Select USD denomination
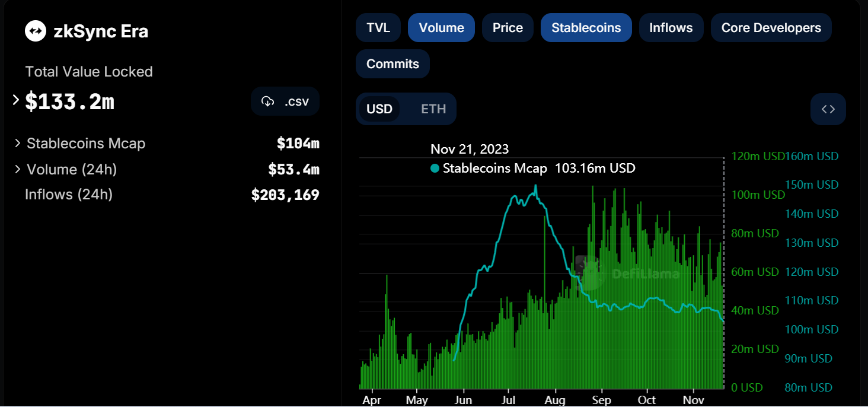This screenshot has height=407, width=868. pyautogui.click(x=379, y=109)
